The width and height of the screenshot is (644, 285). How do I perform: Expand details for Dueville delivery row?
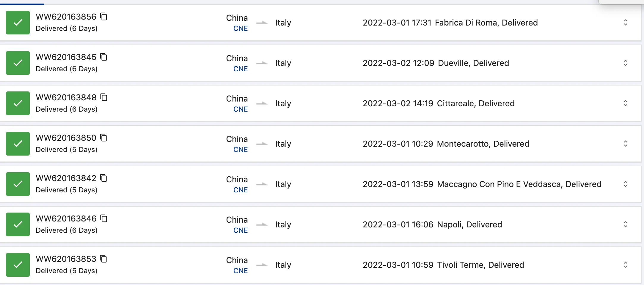625,63
